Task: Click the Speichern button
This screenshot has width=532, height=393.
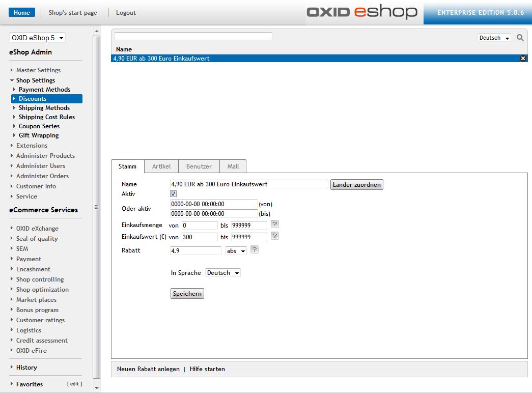Action: (x=187, y=294)
